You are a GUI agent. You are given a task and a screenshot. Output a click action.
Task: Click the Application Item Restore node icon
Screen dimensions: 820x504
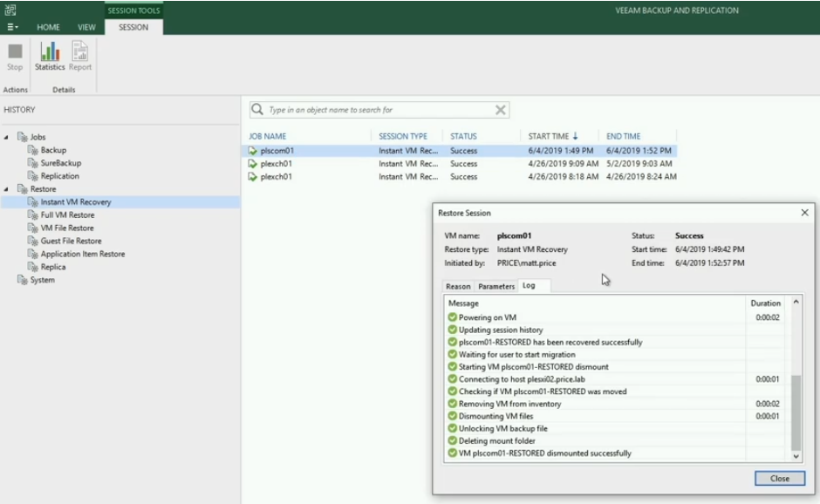pos(33,254)
